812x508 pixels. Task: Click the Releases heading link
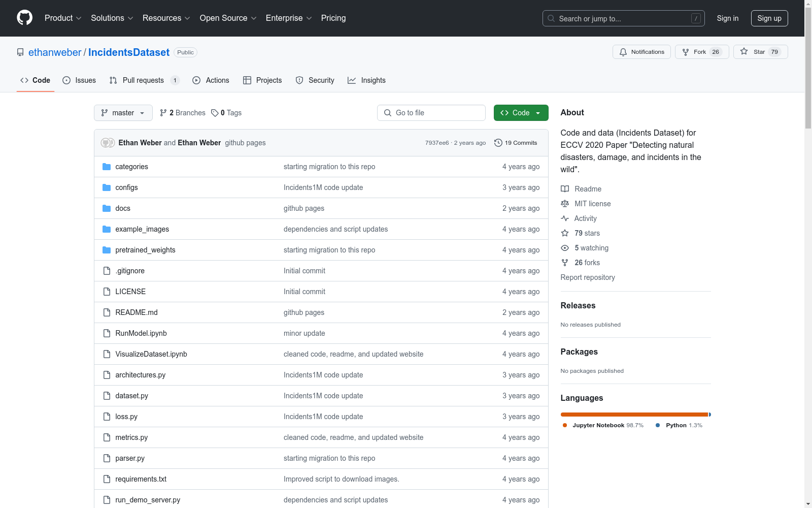click(578, 305)
